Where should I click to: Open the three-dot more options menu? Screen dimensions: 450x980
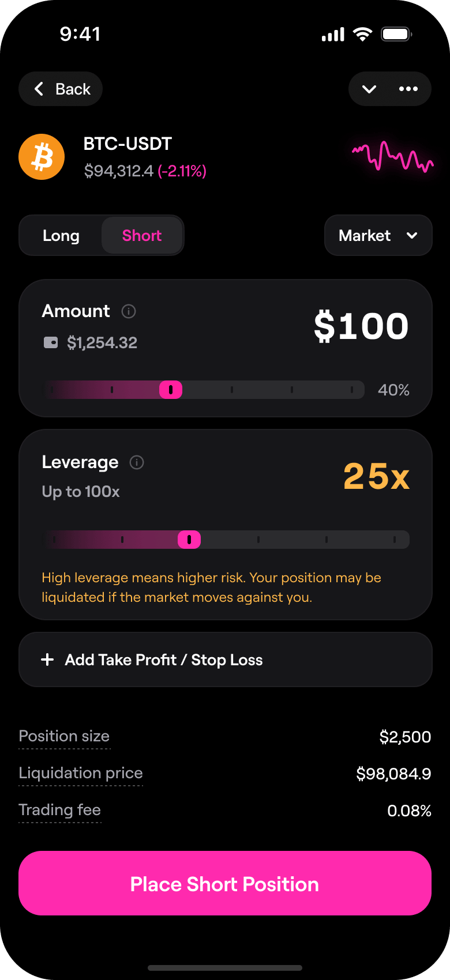click(408, 89)
